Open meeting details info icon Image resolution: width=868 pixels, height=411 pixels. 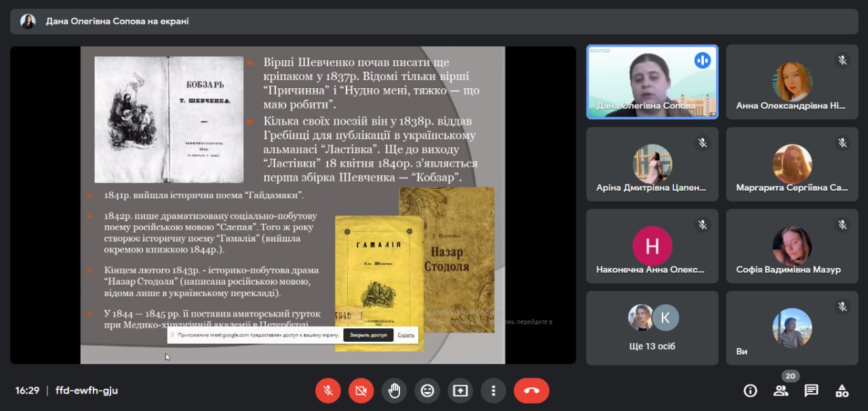pos(750,391)
